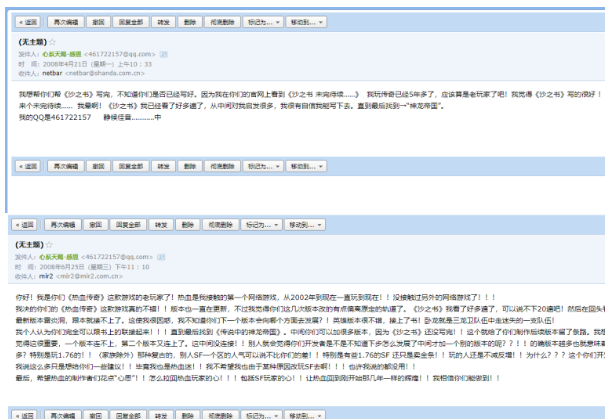Click 再次编辑 in the topmost toolbar
This screenshot has width=605, height=419.
(64, 20)
